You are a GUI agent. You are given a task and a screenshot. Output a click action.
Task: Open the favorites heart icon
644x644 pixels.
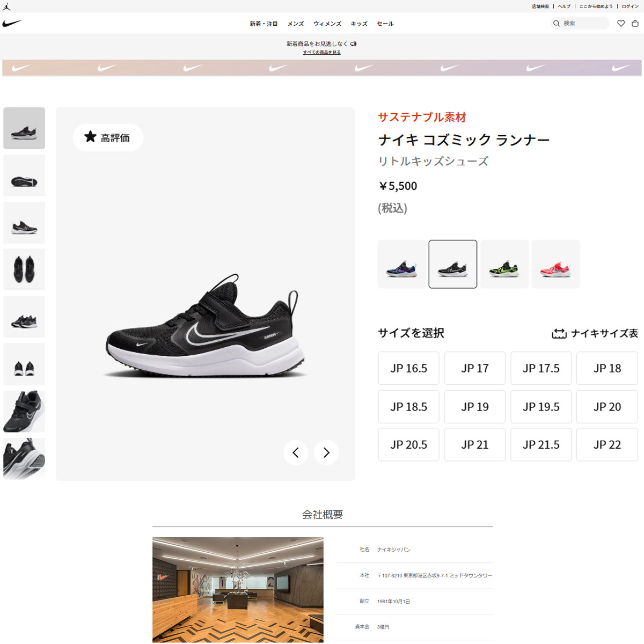click(621, 23)
